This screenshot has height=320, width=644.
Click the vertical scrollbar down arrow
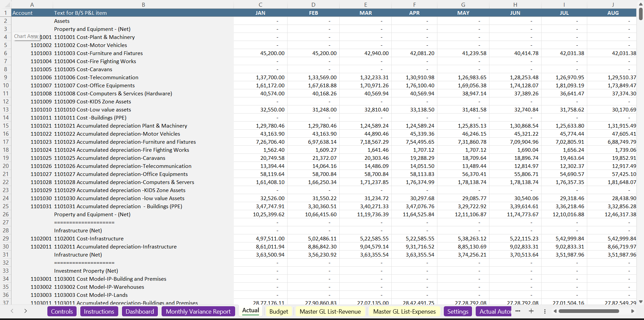point(641,302)
